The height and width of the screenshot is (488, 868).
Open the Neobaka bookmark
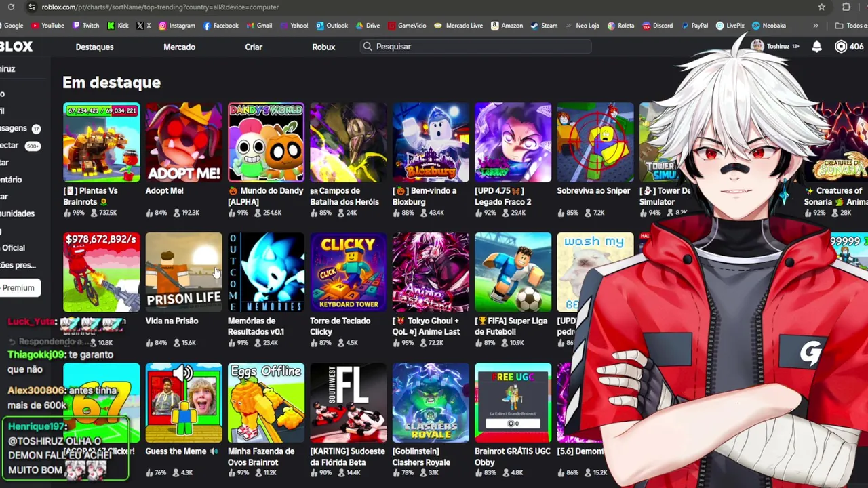pyautogui.click(x=769, y=26)
